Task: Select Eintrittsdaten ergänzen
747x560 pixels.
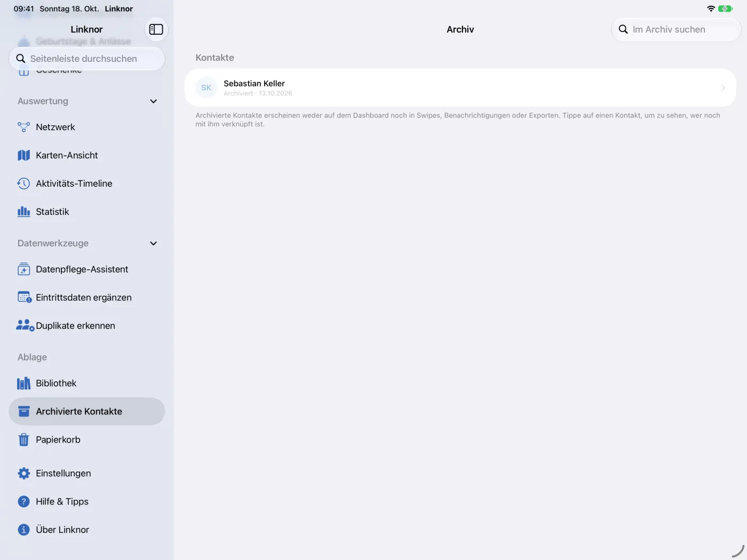Action: [x=87, y=298]
